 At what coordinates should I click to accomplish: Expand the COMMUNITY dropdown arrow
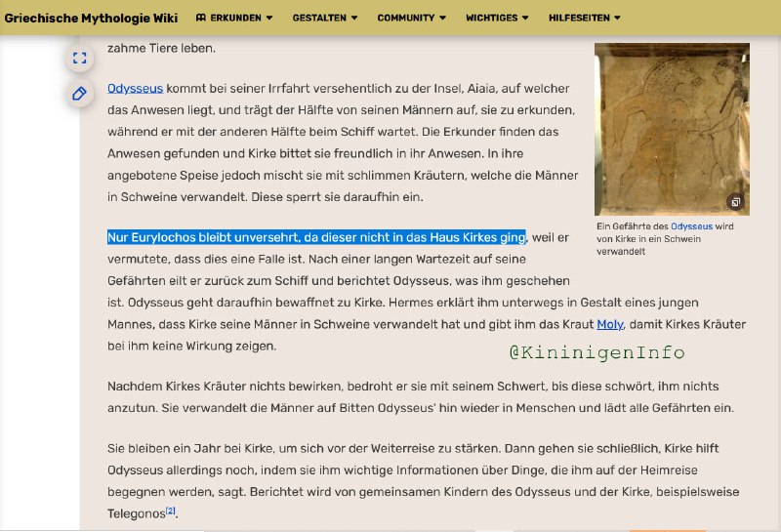[442, 18]
